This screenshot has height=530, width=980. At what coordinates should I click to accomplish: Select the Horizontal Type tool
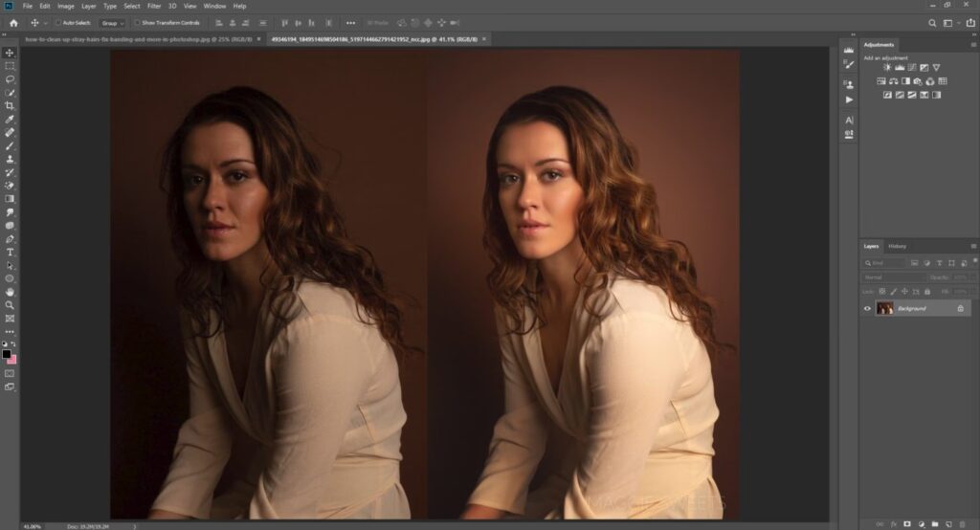pyautogui.click(x=10, y=252)
